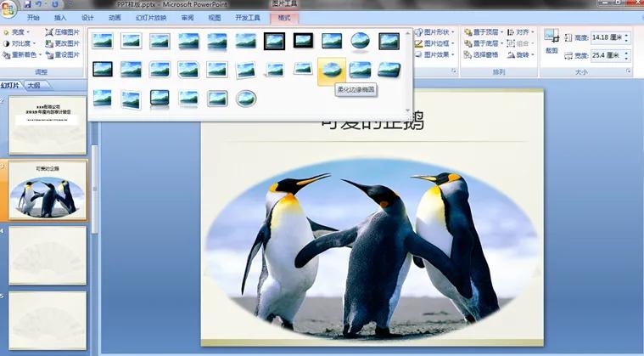Viewport: 644px width, 356px height.
Task: Apply the highlighted soft edge oval picture style
Action: 331,71
